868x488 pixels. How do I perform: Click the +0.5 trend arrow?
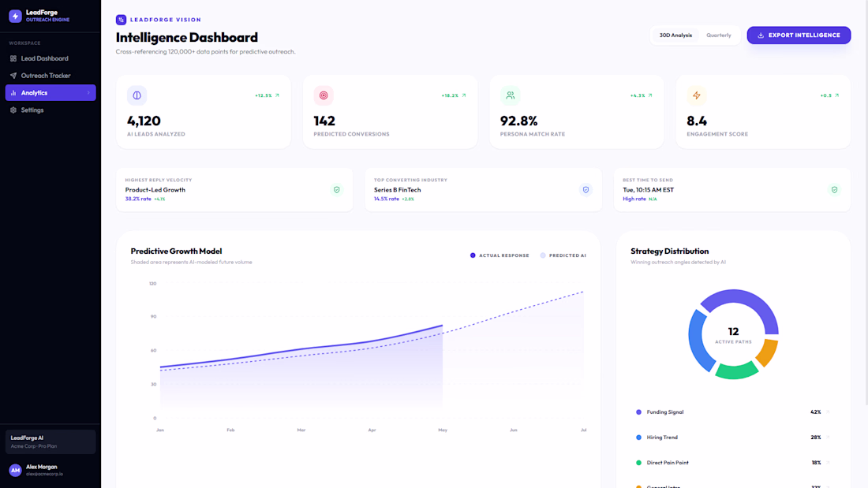[x=836, y=95]
